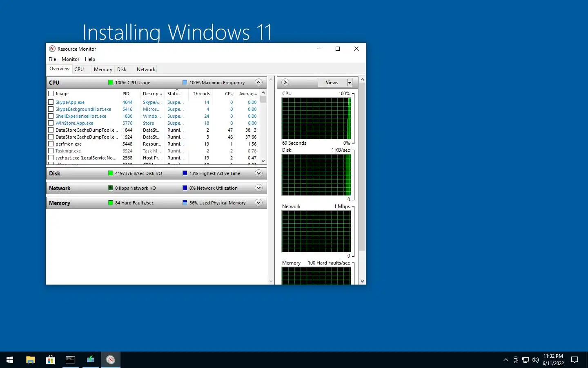Screen dimensions: 588x368
Task: Click the process list scroll-up arrow
Action: click(x=263, y=92)
